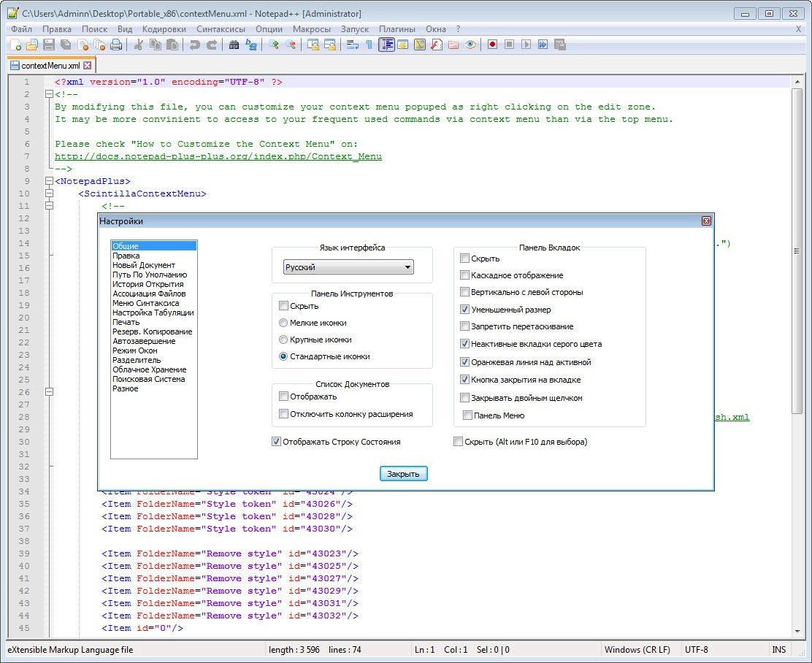
Task: Select Крупные иконки radio button
Action: tap(283, 340)
